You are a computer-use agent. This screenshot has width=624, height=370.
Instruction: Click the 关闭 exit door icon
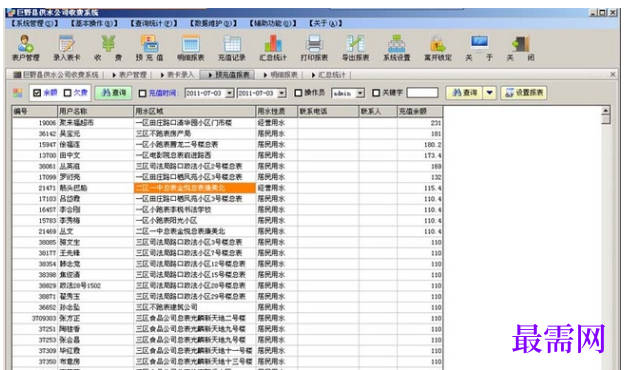(521, 48)
